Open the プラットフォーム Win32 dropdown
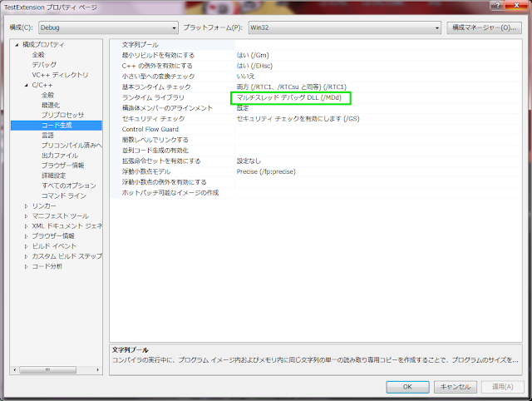The width and height of the screenshot is (532, 401). click(x=345, y=27)
